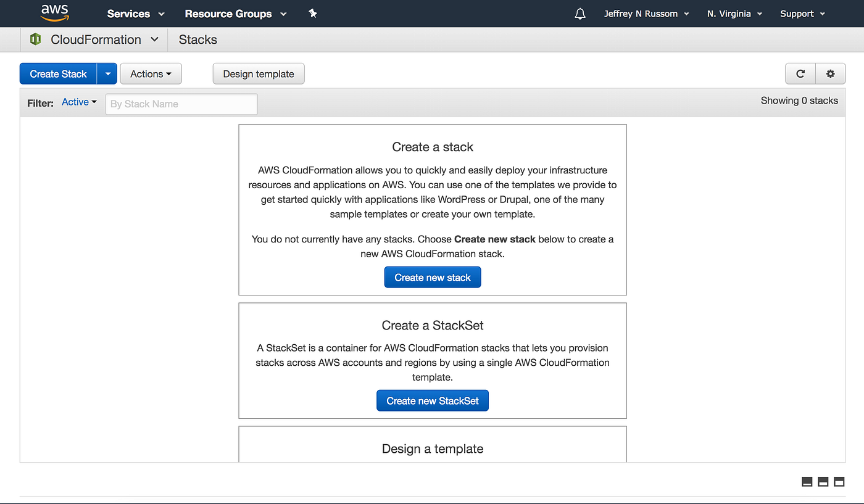Switch to the expanded detail pane view
Screen dimensions: 864x504
(x=839, y=481)
